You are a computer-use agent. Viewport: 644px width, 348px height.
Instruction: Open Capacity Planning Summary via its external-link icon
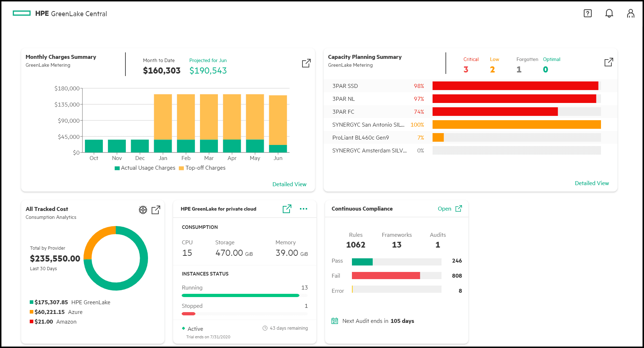(x=609, y=62)
